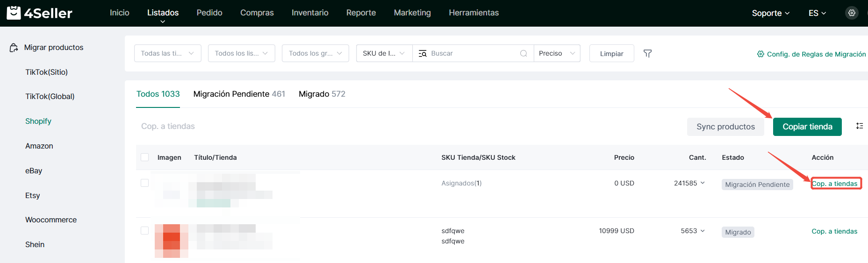Image resolution: width=868 pixels, height=263 pixels.
Task: Open the Herramientas menu
Action: coord(474,13)
